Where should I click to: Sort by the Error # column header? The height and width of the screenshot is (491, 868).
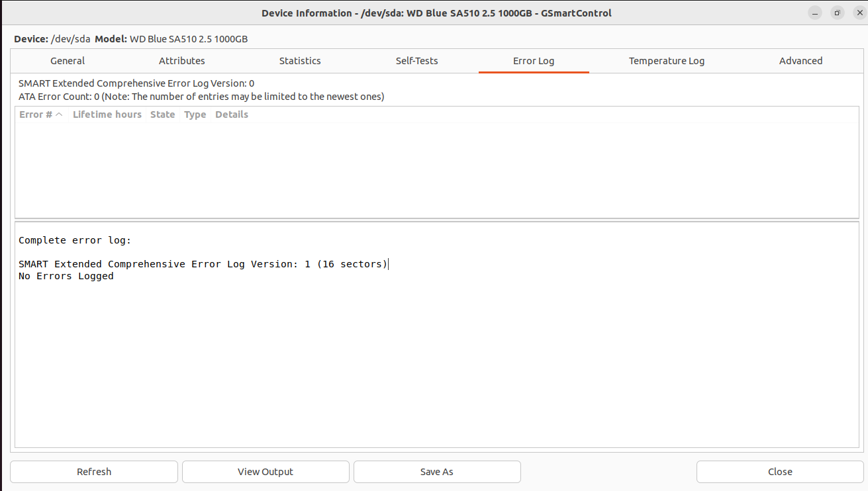pyautogui.click(x=41, y=114)
